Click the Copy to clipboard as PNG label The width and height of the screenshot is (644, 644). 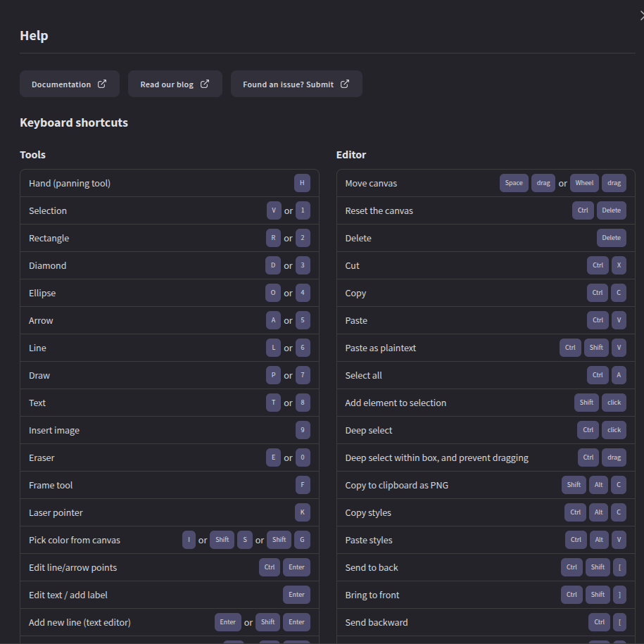[396, 486]
